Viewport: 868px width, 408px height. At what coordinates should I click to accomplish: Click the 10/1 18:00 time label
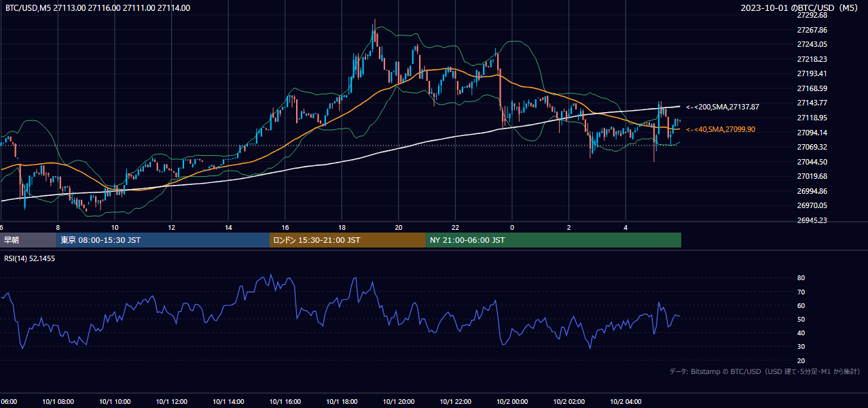click(x=342, y=402)
